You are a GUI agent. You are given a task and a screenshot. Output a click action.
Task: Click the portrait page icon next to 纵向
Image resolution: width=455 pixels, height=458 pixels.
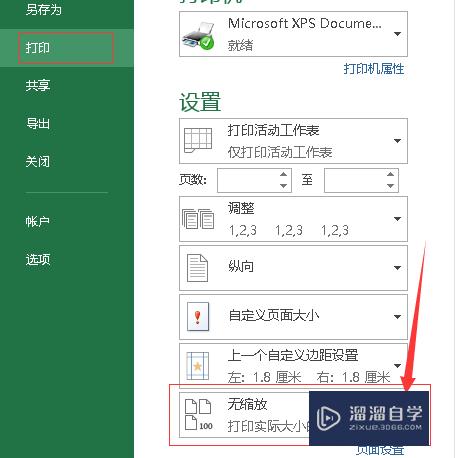(x=197, y=268)
